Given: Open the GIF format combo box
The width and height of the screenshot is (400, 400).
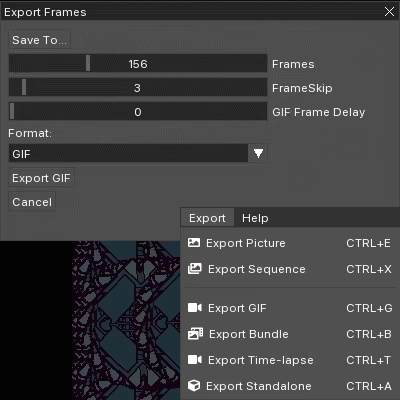Looking at the screenshot, I should coord(138,153).
